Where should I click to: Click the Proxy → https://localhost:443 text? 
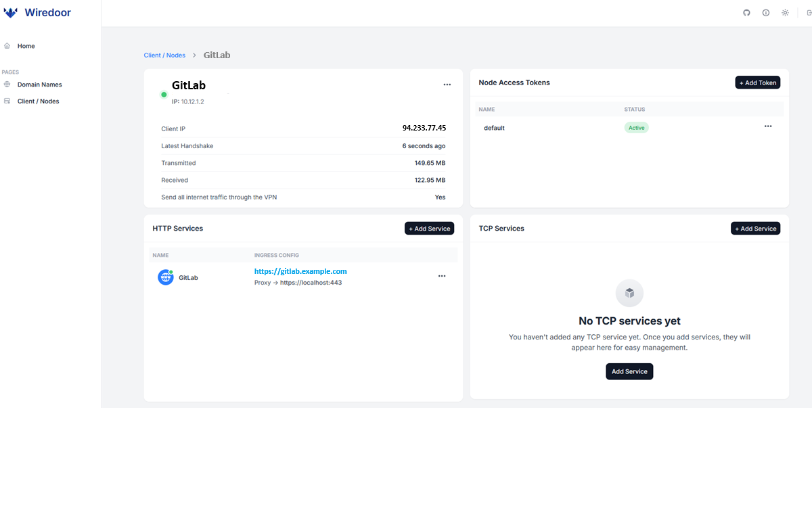click(298, 283)
